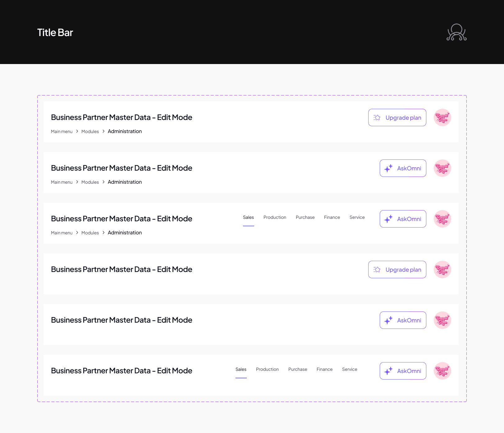Open the pink avatar in the second title bar row
This screenshot has width=504, height=433.
point(442,168)
